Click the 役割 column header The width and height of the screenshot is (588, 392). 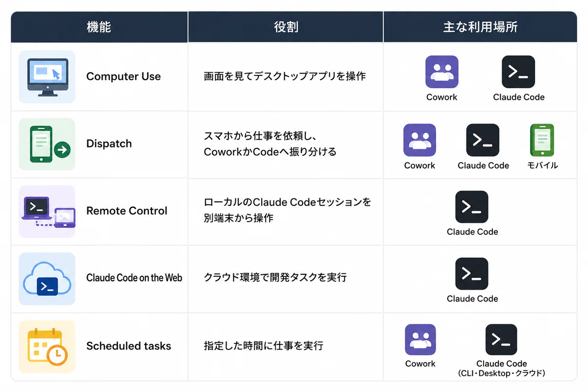286,27
